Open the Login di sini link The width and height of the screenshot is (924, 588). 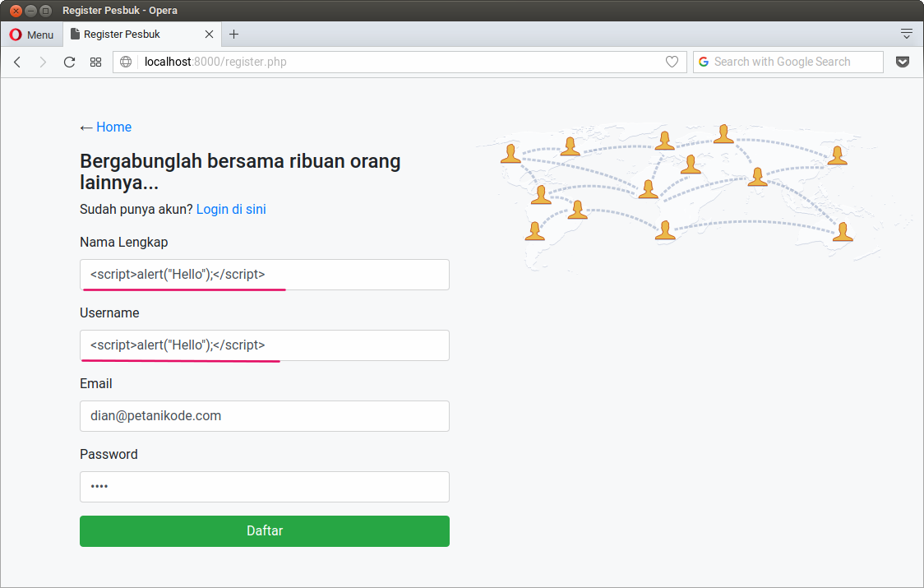(231, 209)
